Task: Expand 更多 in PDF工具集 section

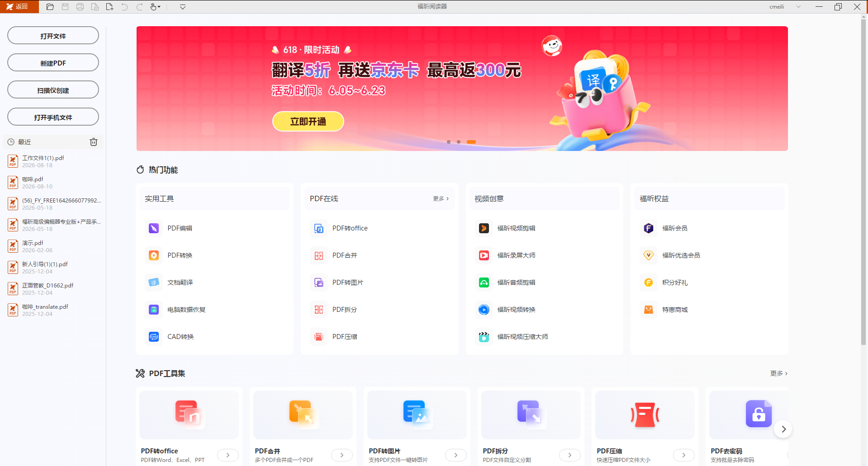Action: click(x=779, y=373)
